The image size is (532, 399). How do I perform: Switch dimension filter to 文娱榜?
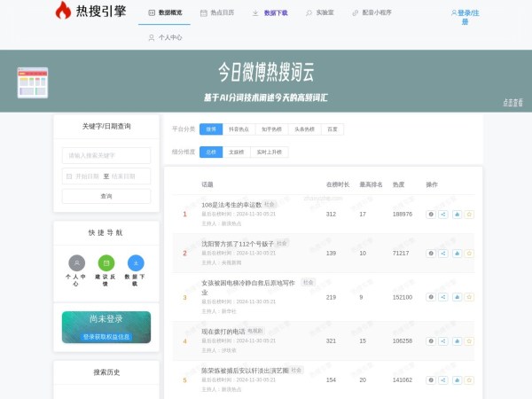pyautogui.click(x=236, y=152)
